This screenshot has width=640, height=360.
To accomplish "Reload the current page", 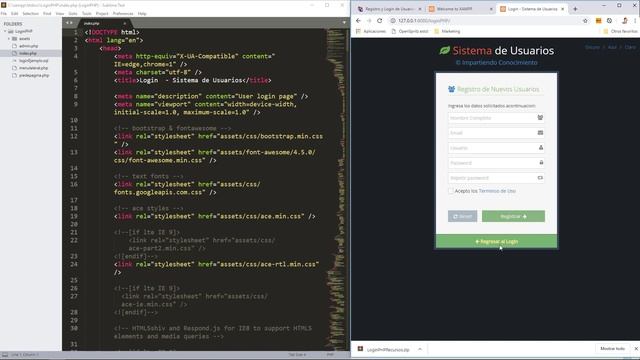I will [x=380, y=20].
